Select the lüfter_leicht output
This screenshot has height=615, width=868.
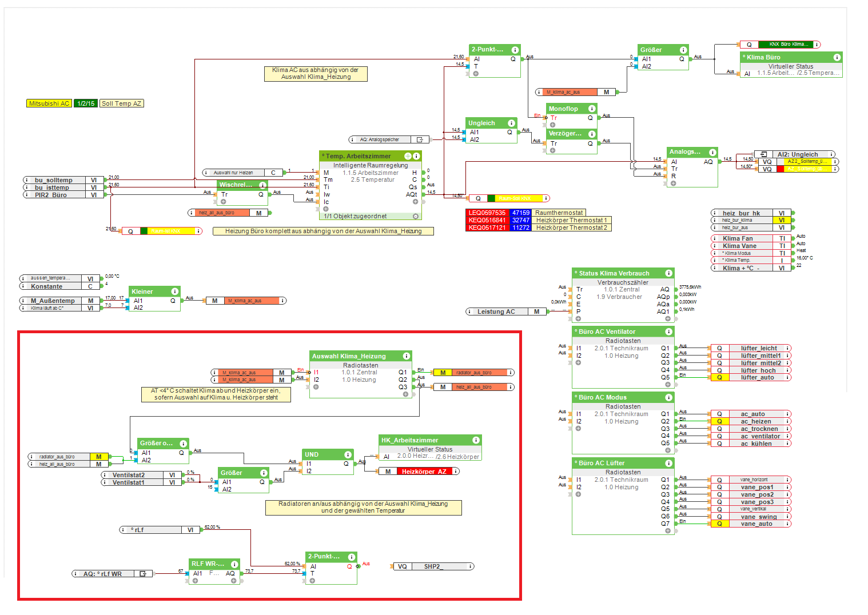pyautogui.click(x=751, y=348)
